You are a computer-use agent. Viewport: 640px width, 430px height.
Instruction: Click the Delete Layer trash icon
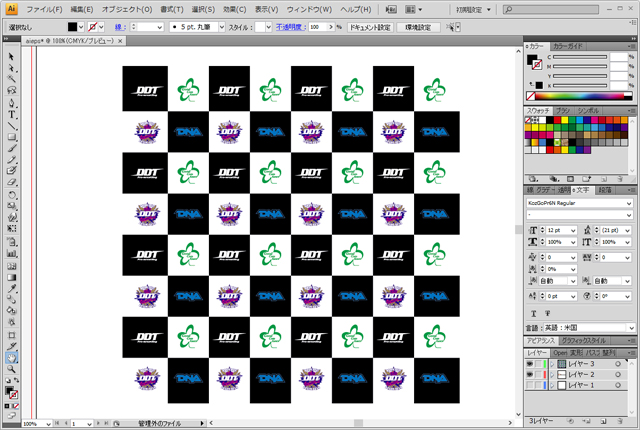point(620,421)
